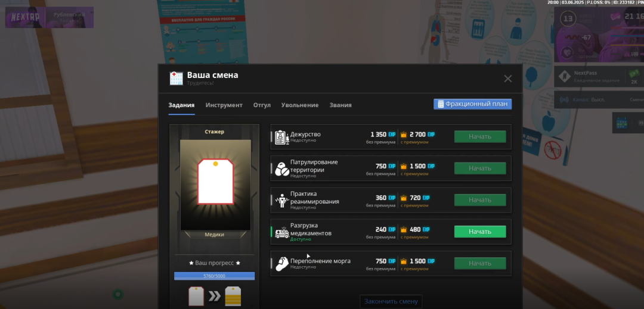This screenshot has height=309, width=644.
Task: Click the 5760/5000 progress bar
Action: (x=215, y=276)
